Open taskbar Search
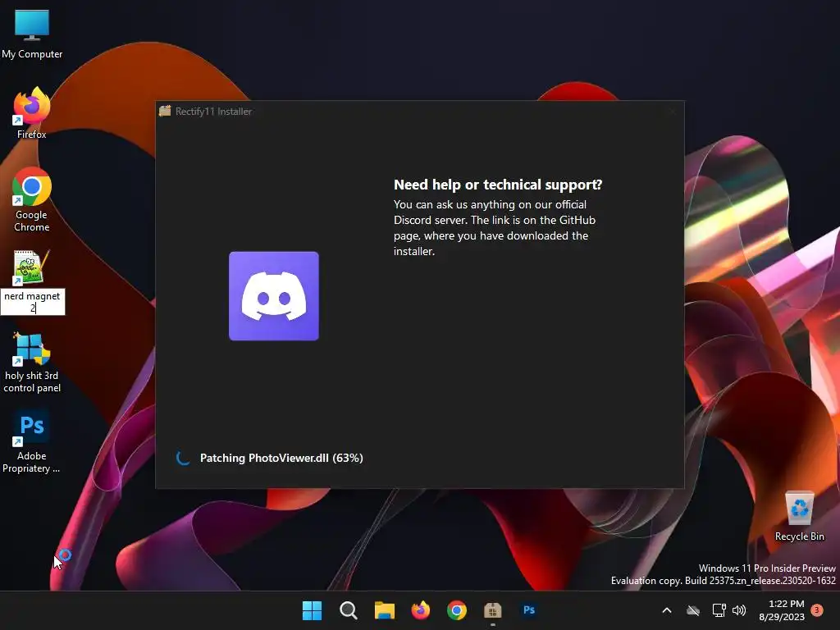Viewport: 840px width, 630px height. [x=348, y=610]
